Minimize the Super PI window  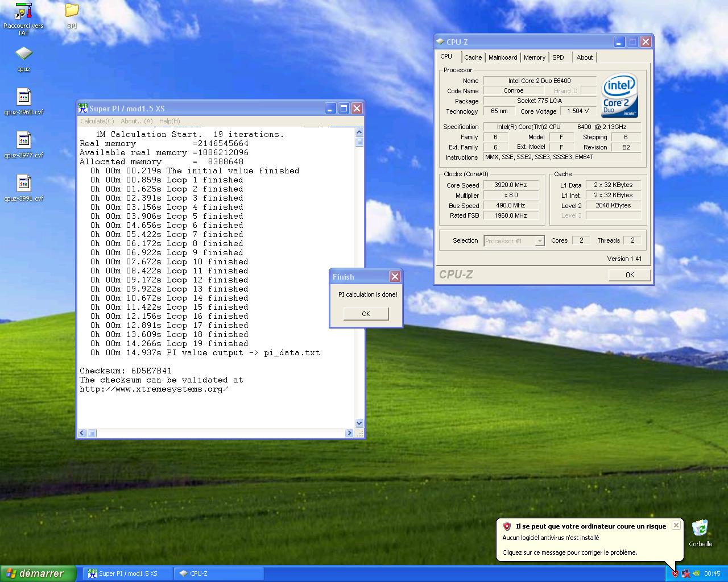pos(330,108)
